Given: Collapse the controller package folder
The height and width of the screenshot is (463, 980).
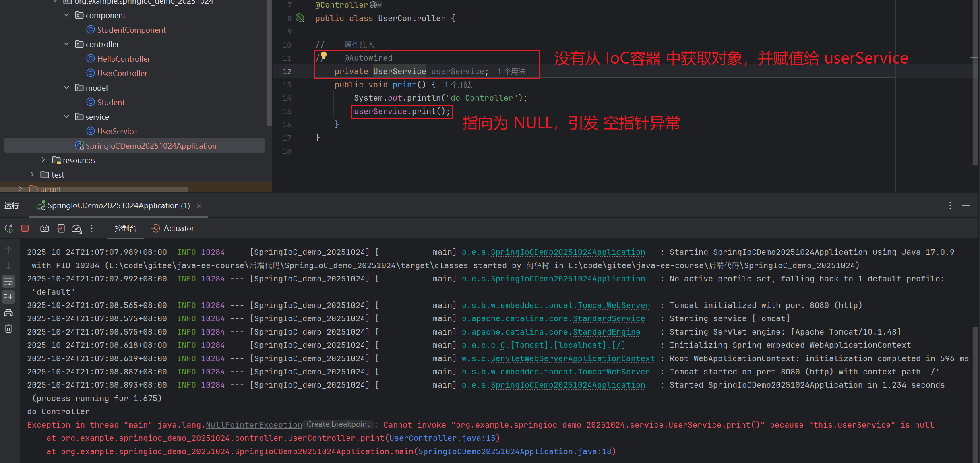Looking at the screenshot, I should (x=66, y=44).
